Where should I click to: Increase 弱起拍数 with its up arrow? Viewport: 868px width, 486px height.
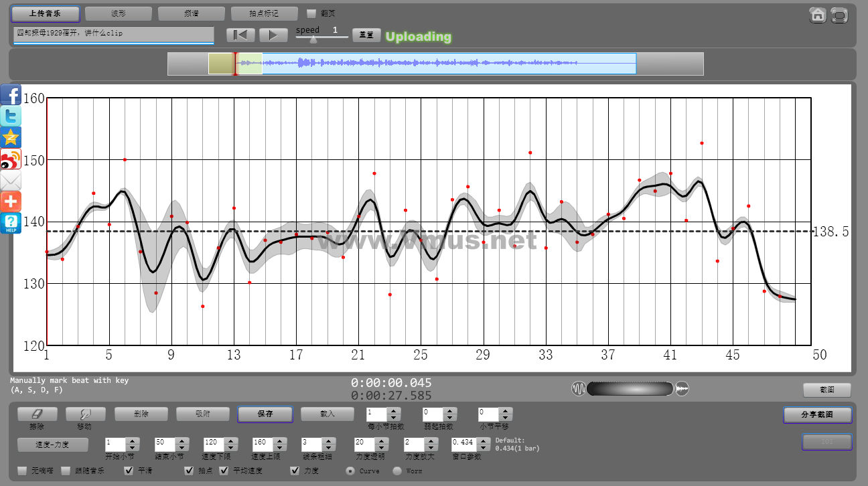451,411
